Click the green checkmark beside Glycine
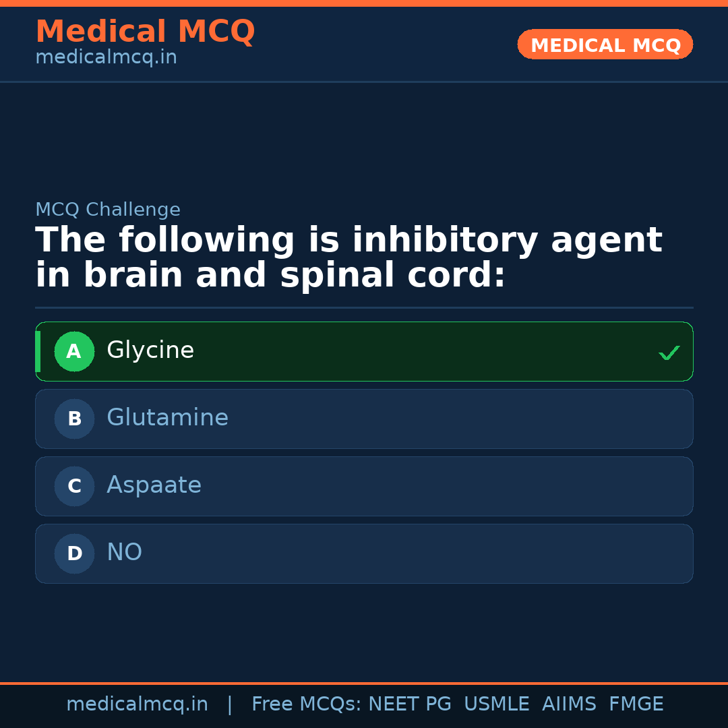Image resolution: width=728 pixels, height=728 pixels. 669,353
